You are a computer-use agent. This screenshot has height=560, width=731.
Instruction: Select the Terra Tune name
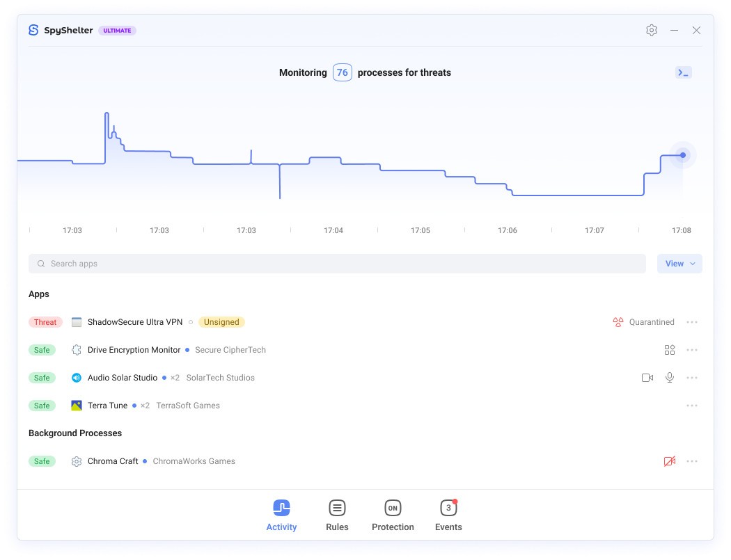(108, 406)
